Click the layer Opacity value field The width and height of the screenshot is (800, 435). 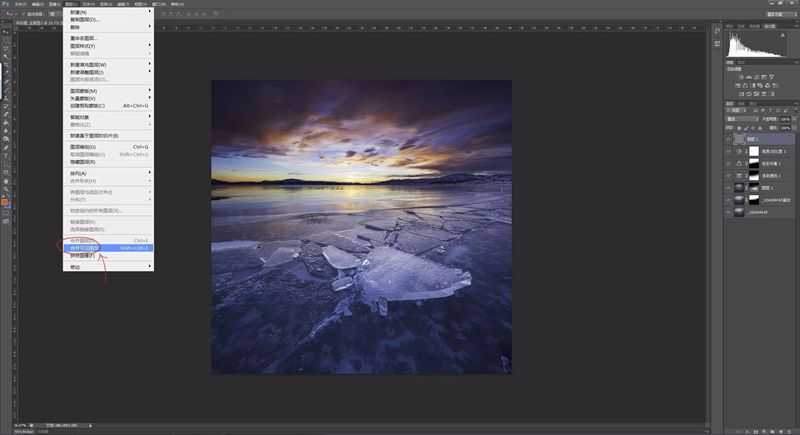pos(785,119)
